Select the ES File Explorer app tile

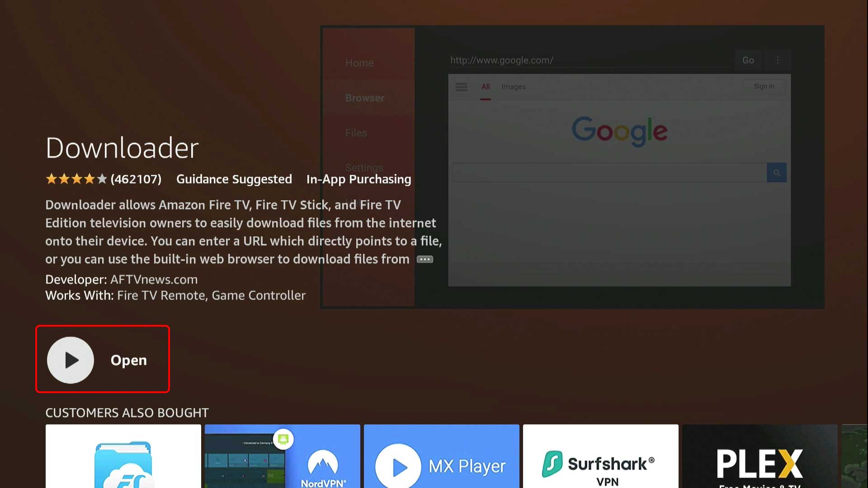(x=123, y=456)
